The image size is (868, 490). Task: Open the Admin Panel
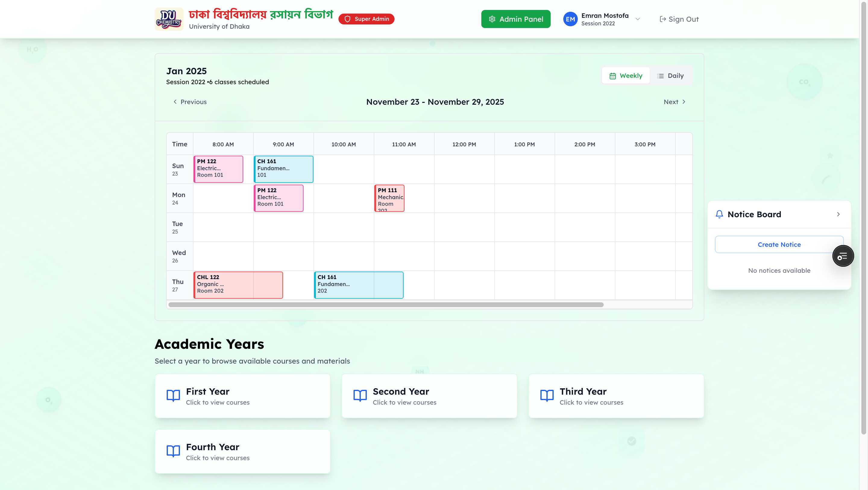[516, 19]
